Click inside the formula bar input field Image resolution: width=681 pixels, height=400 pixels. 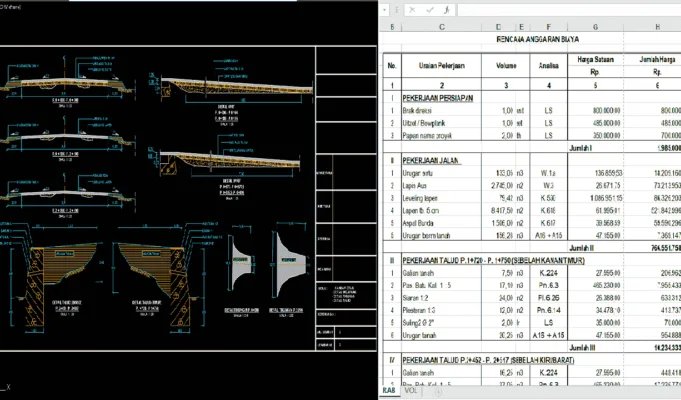(x=569, y=10)
